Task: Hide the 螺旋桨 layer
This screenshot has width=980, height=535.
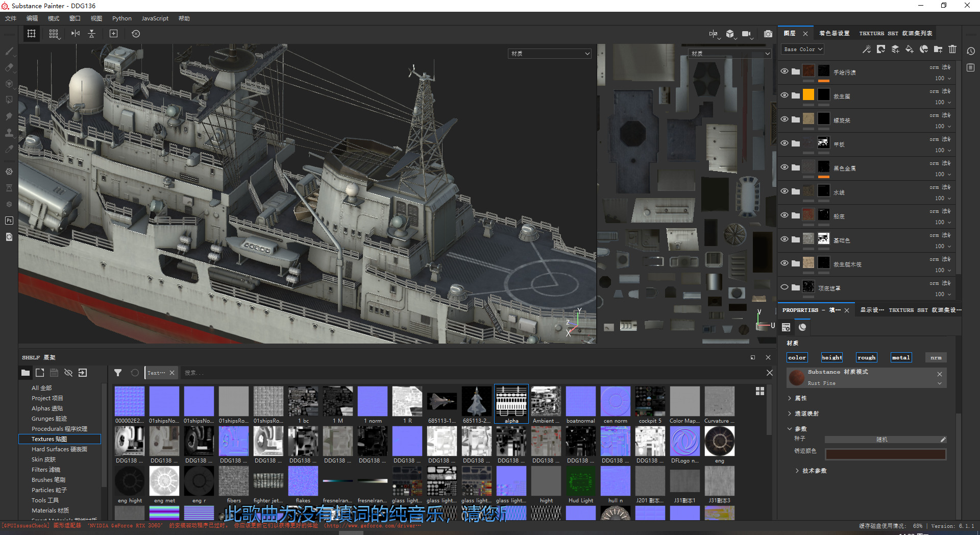Action: tap(785, 119)
